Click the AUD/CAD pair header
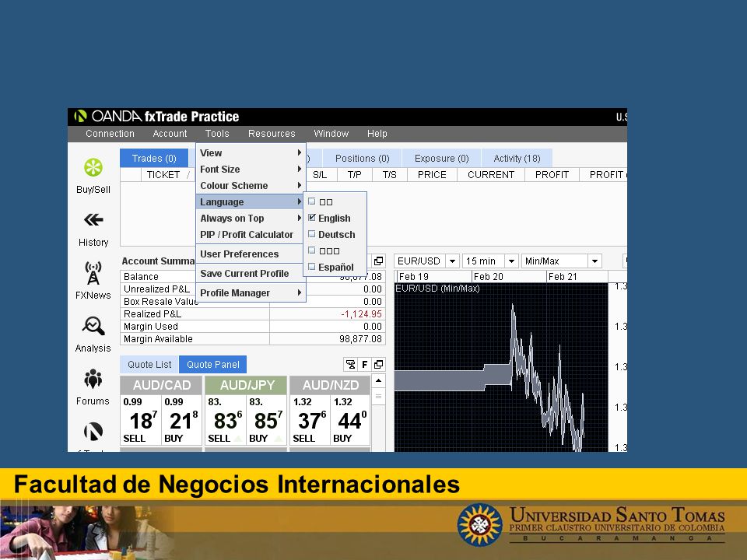The height and width of the screenshot is (560, 747). click(x=162, y=385)
